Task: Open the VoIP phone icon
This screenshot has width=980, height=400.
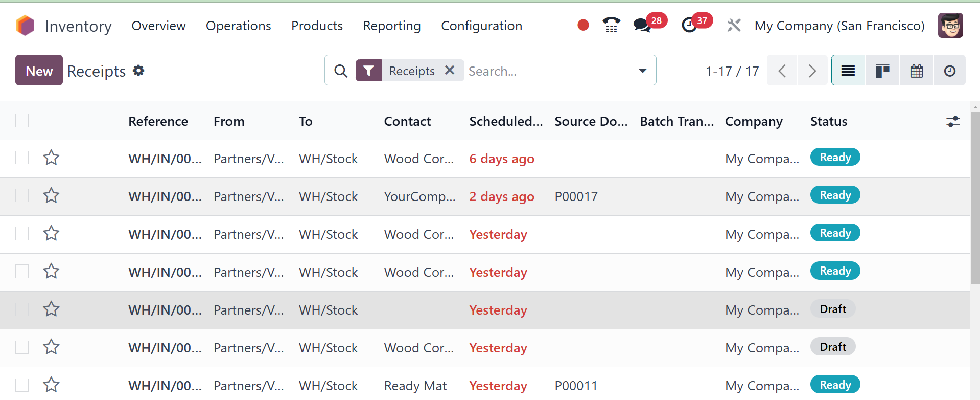Action: click(x=611, y=25)
